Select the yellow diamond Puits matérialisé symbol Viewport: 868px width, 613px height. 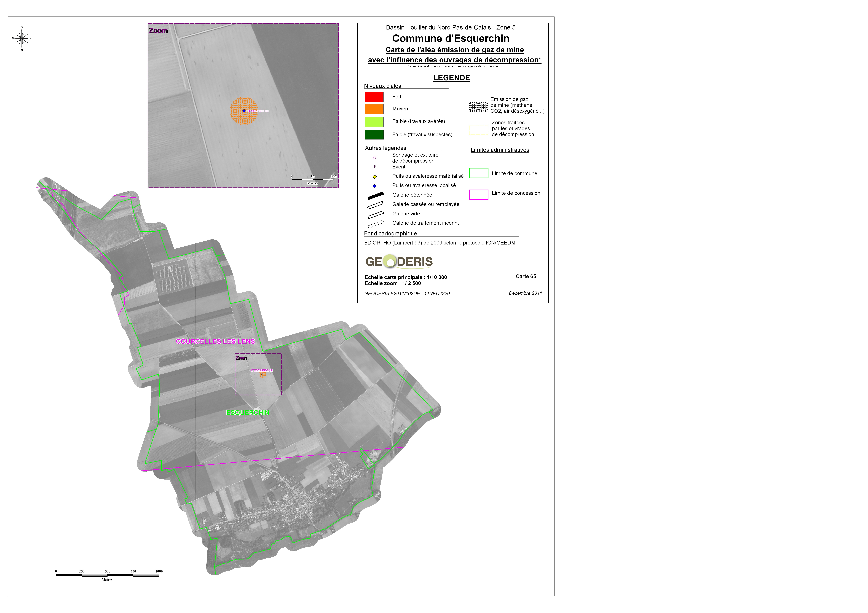click(375, 176)
